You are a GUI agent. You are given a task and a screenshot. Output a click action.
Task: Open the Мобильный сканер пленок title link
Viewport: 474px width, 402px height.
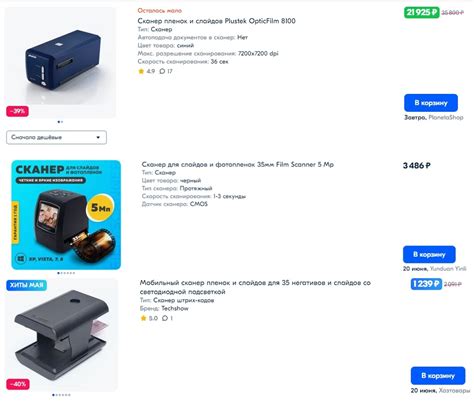coord(255,287)
